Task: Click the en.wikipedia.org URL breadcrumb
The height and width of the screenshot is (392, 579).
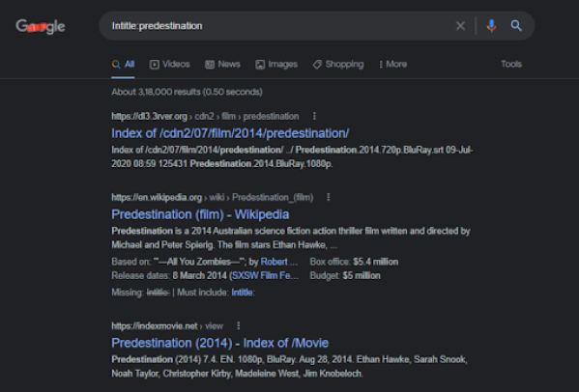Action: point(213,197)
